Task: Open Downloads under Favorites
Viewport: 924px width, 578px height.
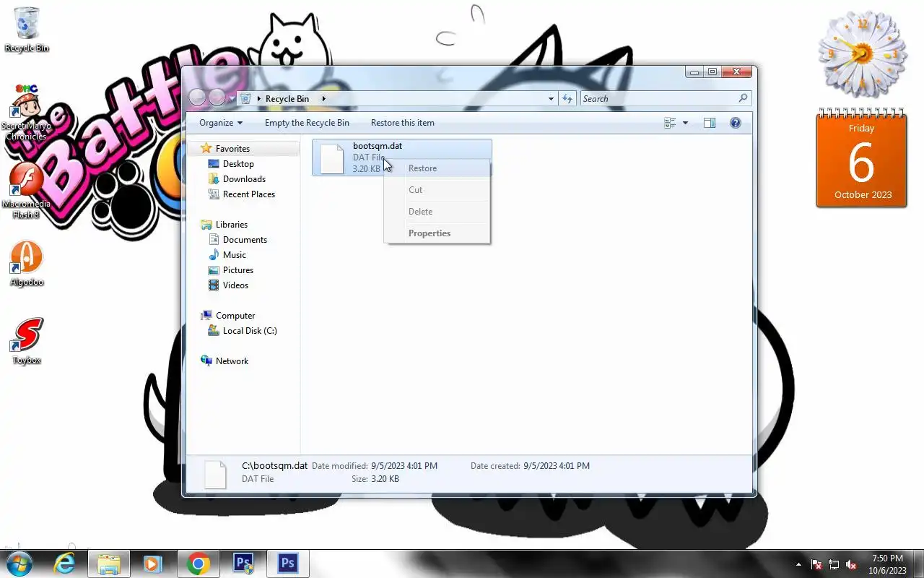Action: pyautogui.click(x=244, y=179)
